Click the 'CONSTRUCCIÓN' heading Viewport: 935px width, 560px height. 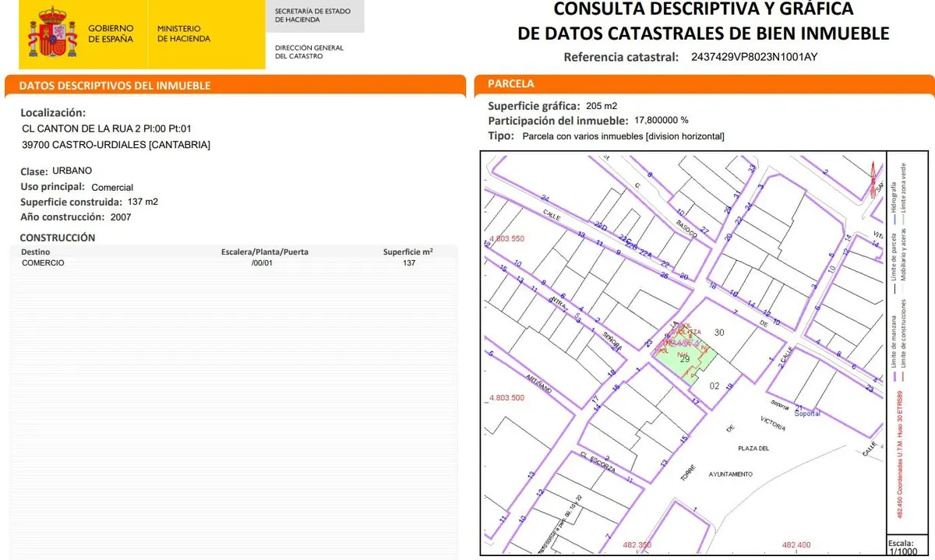click(x=57, y=238)
